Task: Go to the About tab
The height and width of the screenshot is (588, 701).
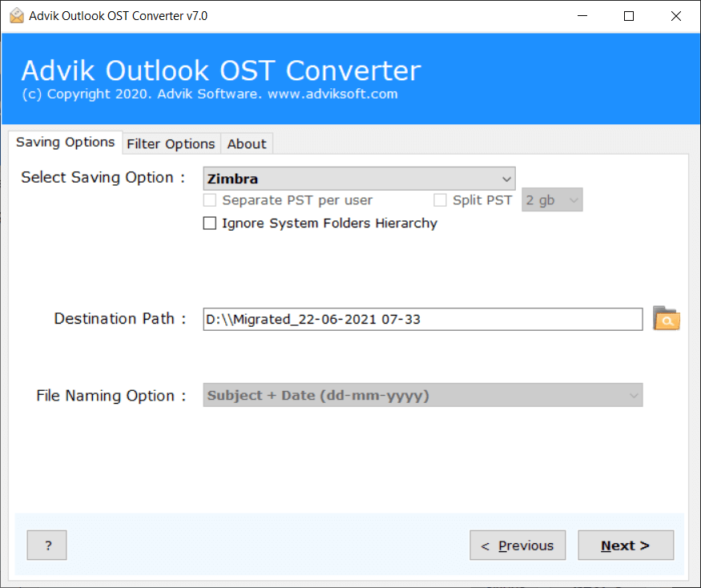Action: coord(246,144)
